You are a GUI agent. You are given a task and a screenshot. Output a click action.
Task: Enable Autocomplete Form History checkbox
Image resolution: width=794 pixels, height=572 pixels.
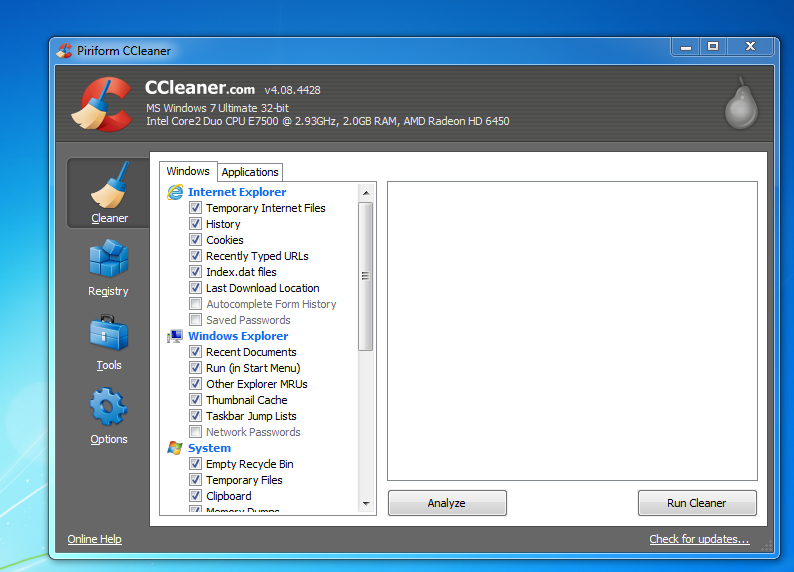(195, 304)
